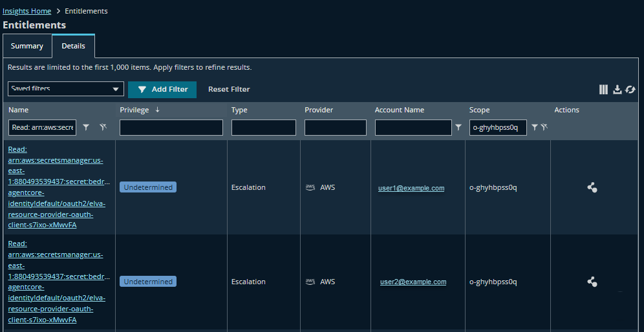Select the Details tab

point(74,46)
